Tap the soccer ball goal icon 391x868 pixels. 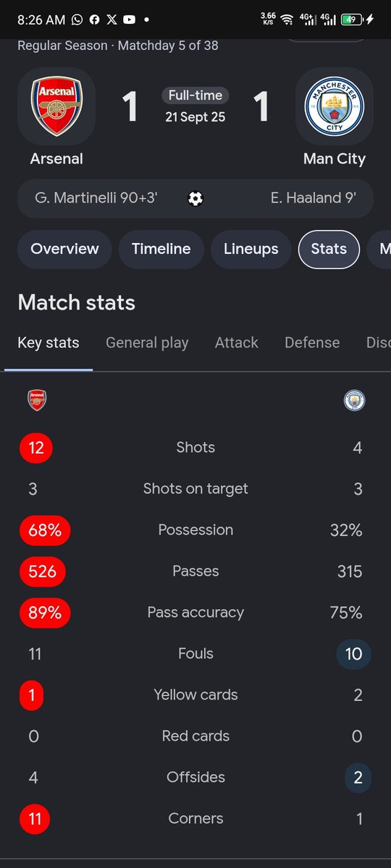coord(195,198)
